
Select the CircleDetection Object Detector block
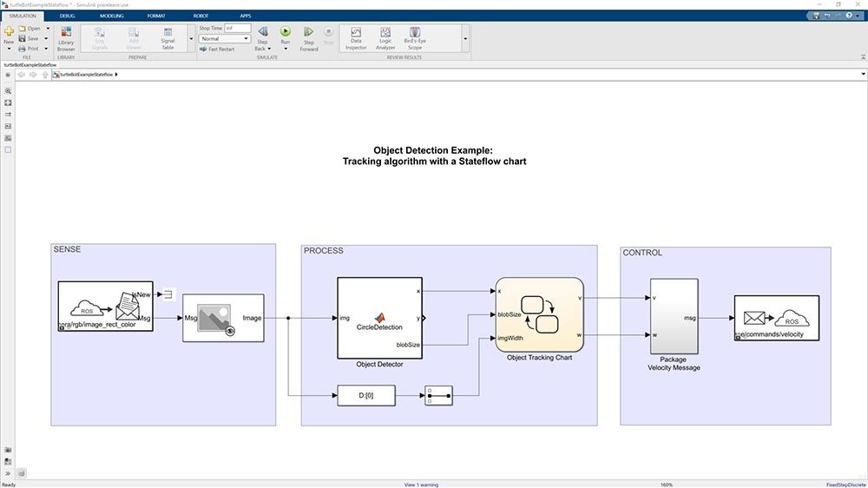point(380,318)
